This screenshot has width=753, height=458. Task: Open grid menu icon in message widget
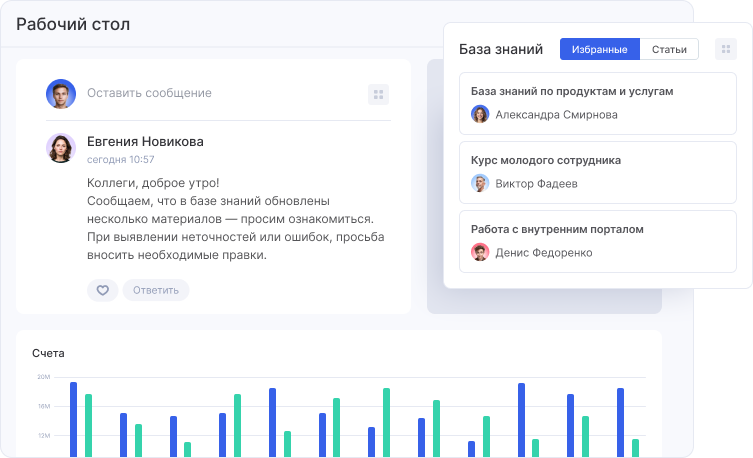(378, 94)
